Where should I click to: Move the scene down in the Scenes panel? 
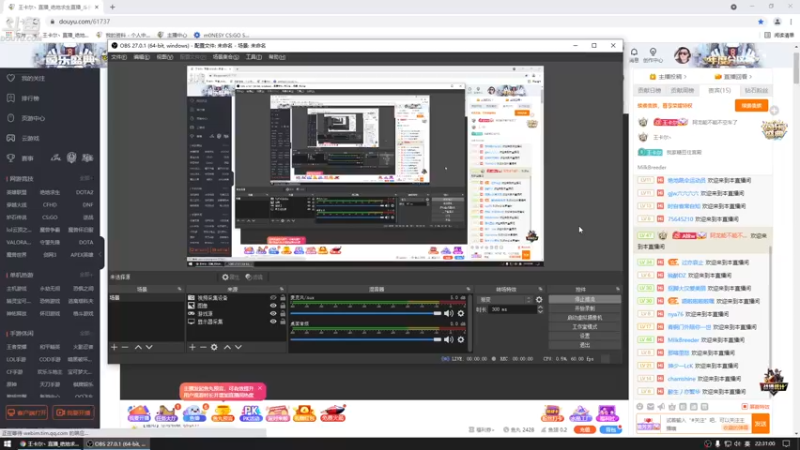149,347
